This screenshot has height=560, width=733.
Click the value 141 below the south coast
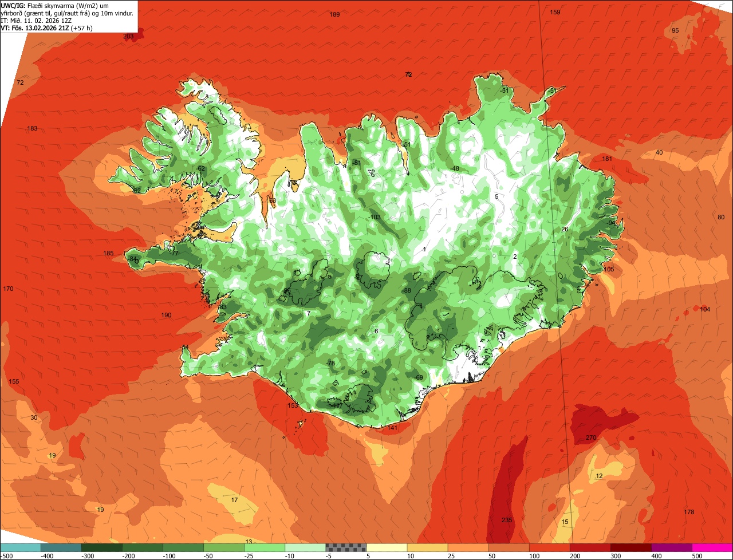point(392,428)
